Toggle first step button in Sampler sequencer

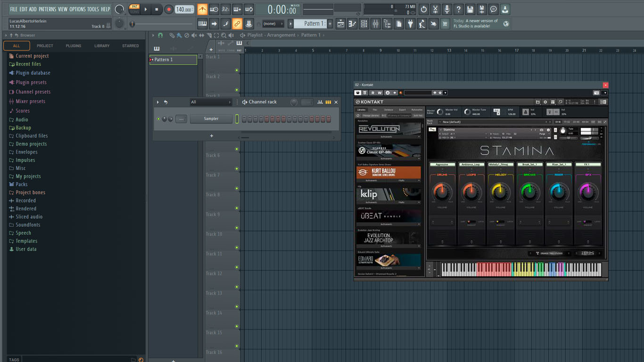tap(244, 119)
